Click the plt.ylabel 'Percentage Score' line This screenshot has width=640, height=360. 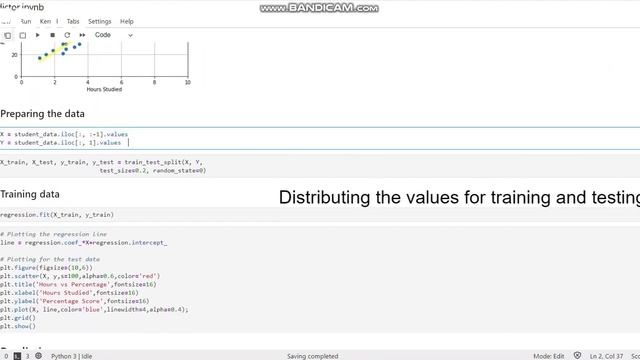pyautogui.click(x=75, y=301)
